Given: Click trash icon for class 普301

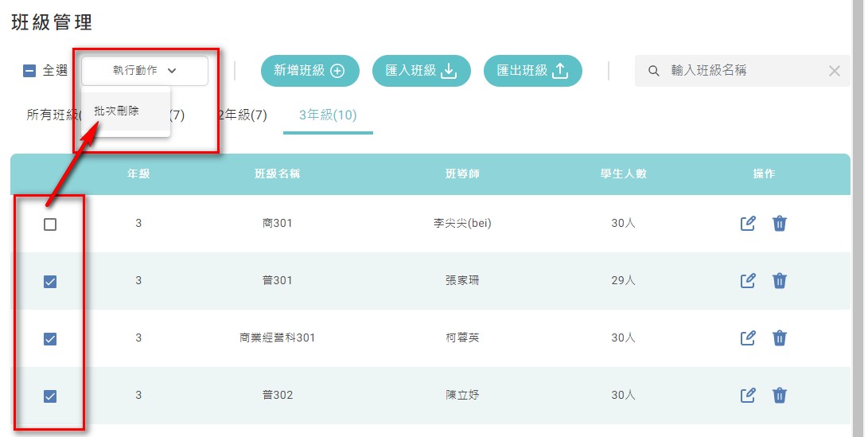Looking at the screenshot, I should click(x=780, y=280).
